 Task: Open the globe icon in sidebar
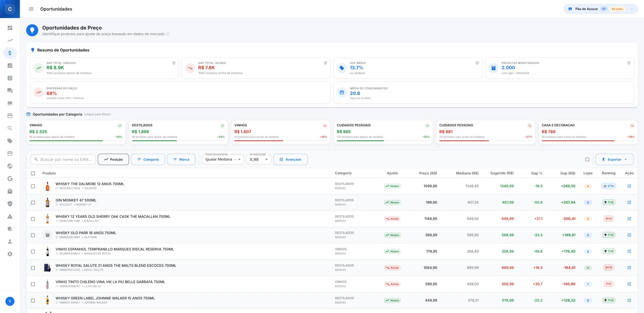coord(10,166)
